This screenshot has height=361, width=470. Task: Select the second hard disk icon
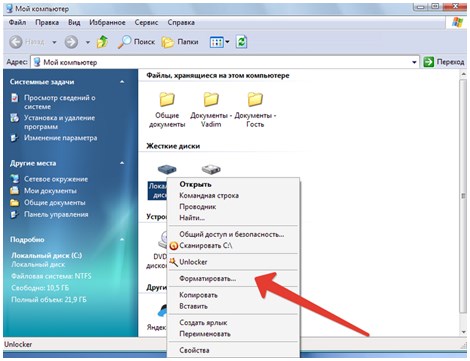click(x=211, y=169)
